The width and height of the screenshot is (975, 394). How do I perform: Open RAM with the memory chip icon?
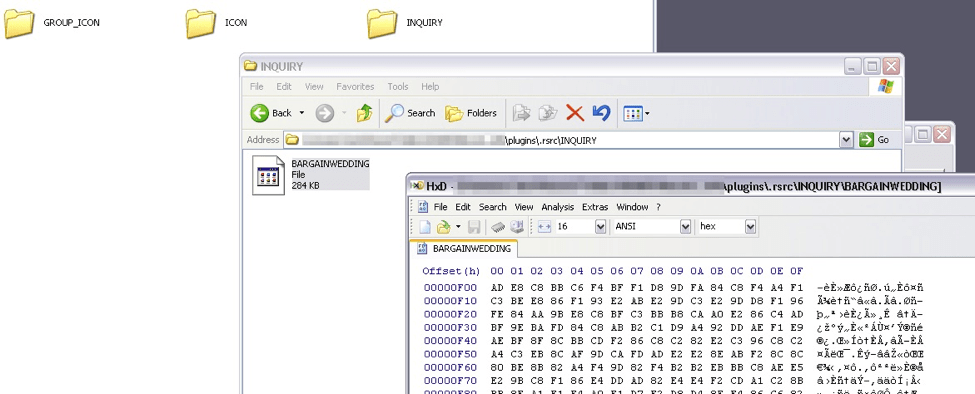click(x=498, y=227)
